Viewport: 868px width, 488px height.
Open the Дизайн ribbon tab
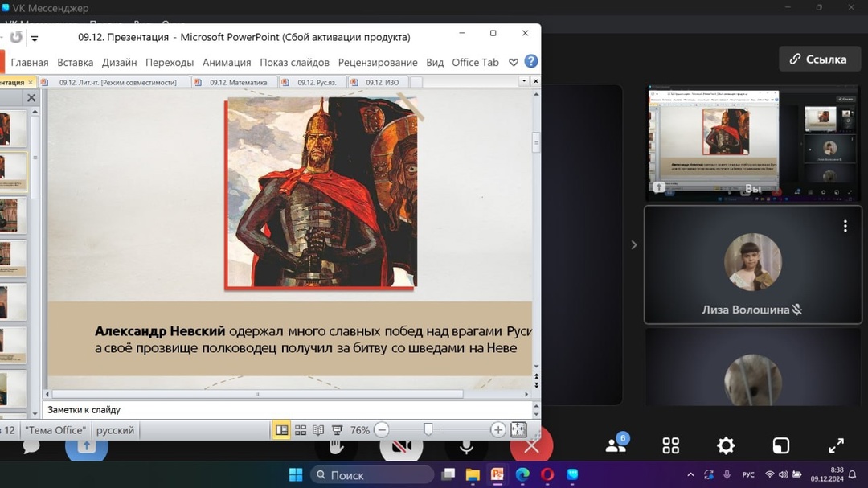pos(119,63)
